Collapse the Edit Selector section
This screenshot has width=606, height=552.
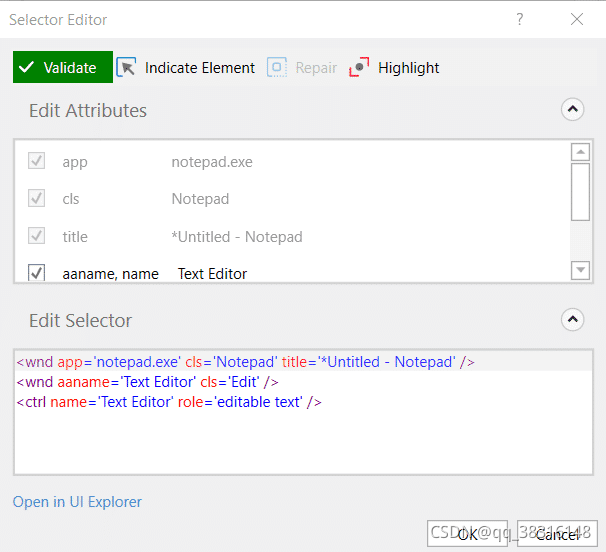pos(572,319)
